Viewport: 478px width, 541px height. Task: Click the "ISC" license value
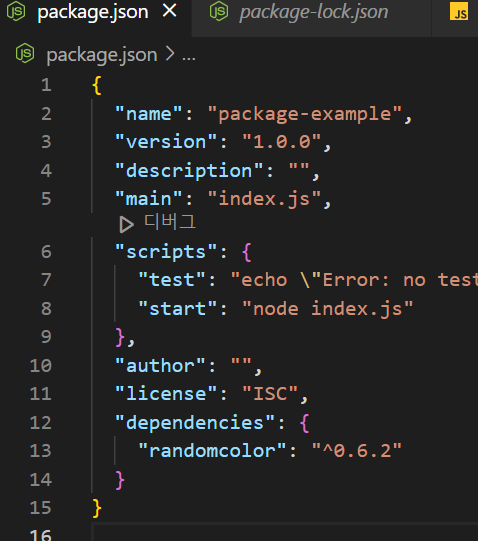click(x=270, y=394)
